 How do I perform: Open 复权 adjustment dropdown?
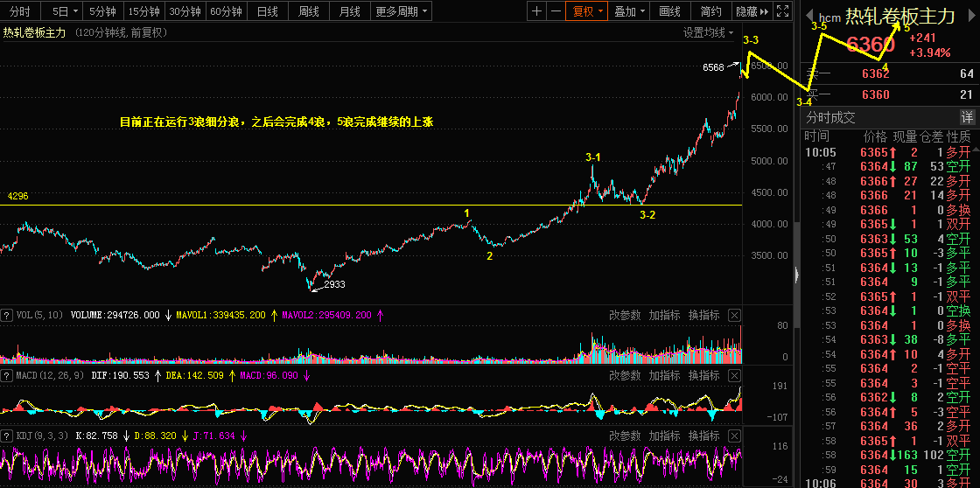point(586,10)
